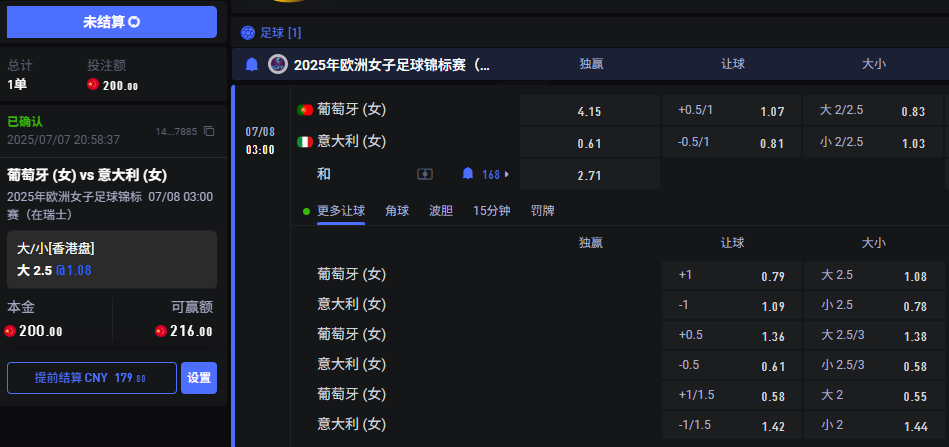This screenshot has width=949, height=447.
Task: Collapse the 足球 [1] section
Action: click(x=281, y=33)
